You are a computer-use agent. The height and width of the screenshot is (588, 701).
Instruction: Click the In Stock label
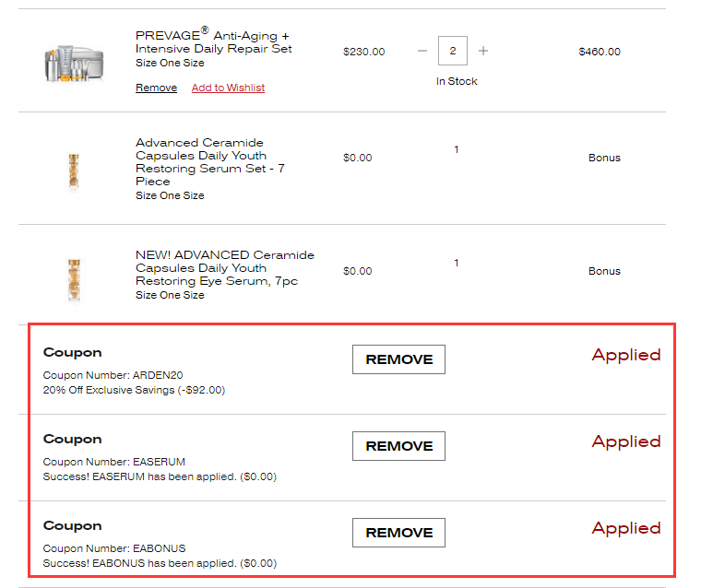click(457, 81)
